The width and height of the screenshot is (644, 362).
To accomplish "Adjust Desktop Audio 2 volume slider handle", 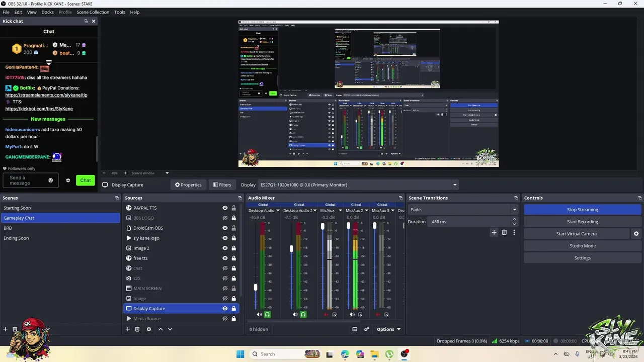I will click(291, 249).
